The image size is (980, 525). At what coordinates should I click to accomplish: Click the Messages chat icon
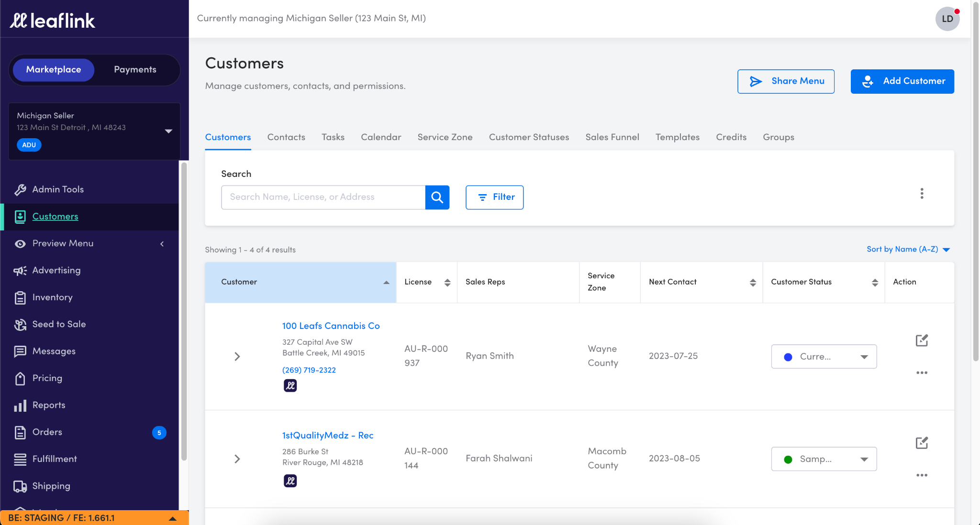click(20, 351)
